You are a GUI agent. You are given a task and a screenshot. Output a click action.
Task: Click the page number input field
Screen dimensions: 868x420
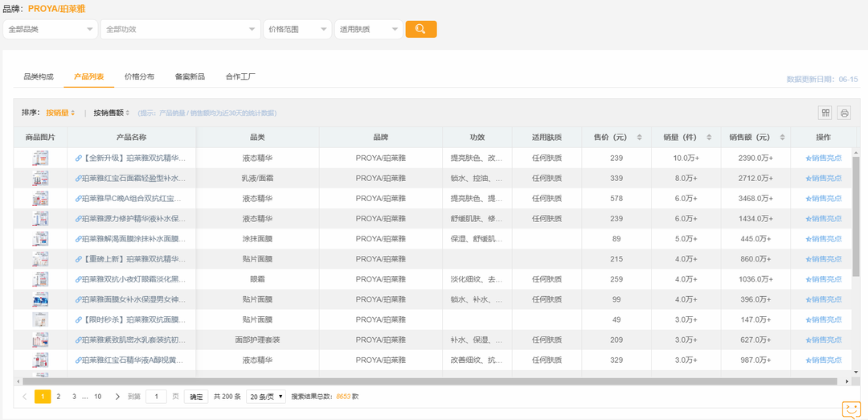(156, 397)
